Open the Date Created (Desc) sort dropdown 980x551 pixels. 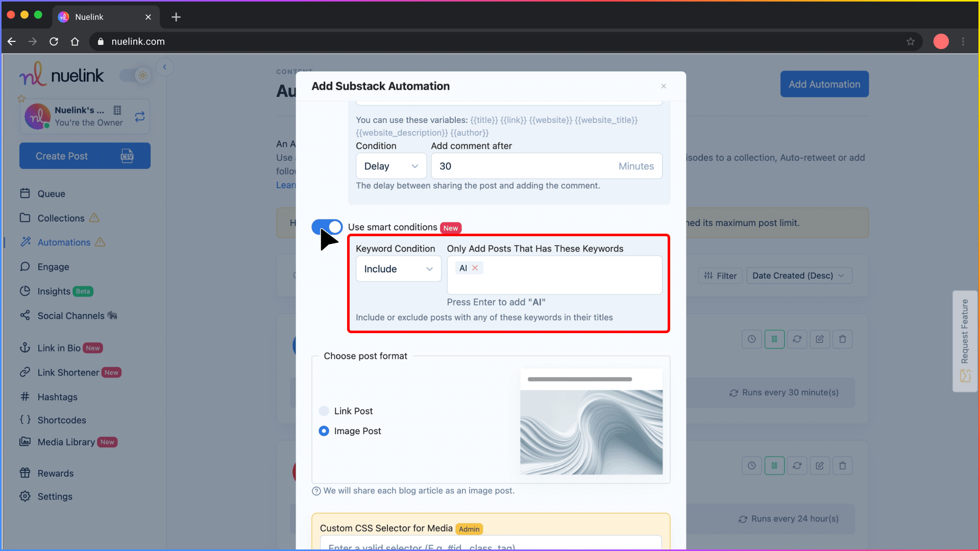pyautogui.click(x=799, y=275)
